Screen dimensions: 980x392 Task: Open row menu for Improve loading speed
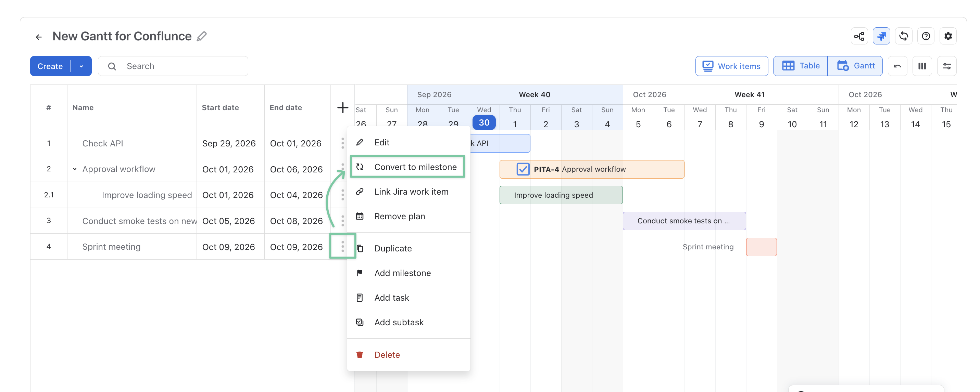343,195
